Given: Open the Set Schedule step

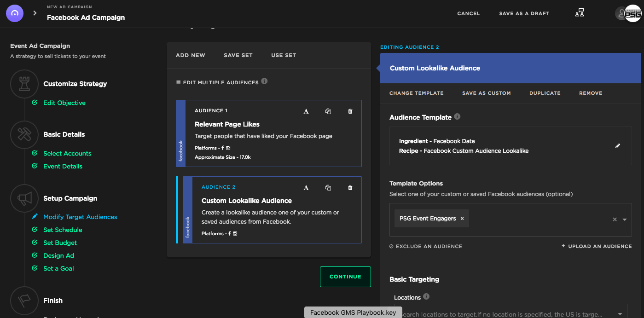Looking at the screenshot, I should tap(63, 230).
